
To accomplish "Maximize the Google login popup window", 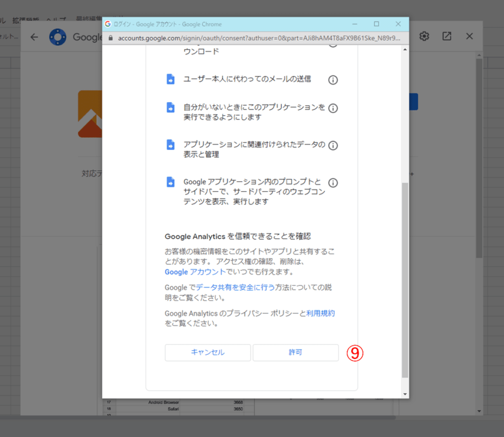I will tap(377, 24).
